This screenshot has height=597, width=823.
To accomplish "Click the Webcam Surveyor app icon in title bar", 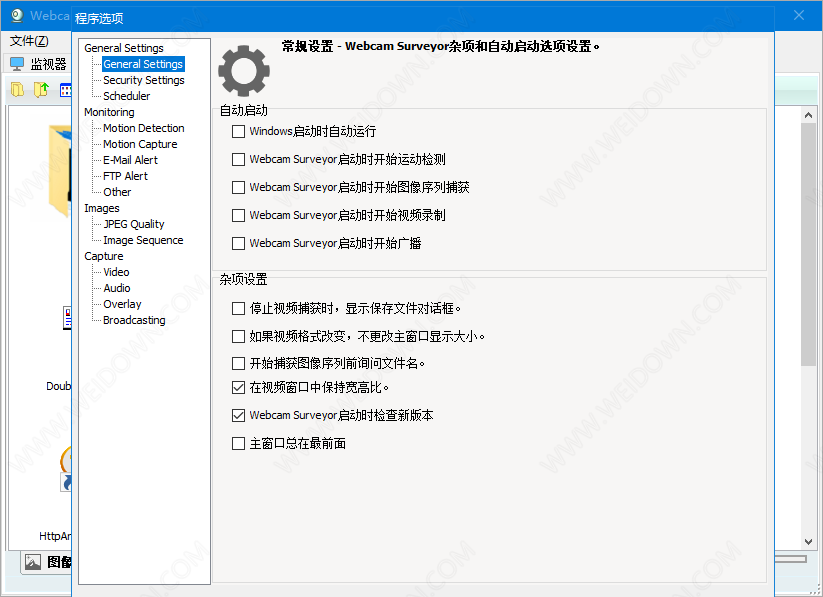I will [17, 15].
